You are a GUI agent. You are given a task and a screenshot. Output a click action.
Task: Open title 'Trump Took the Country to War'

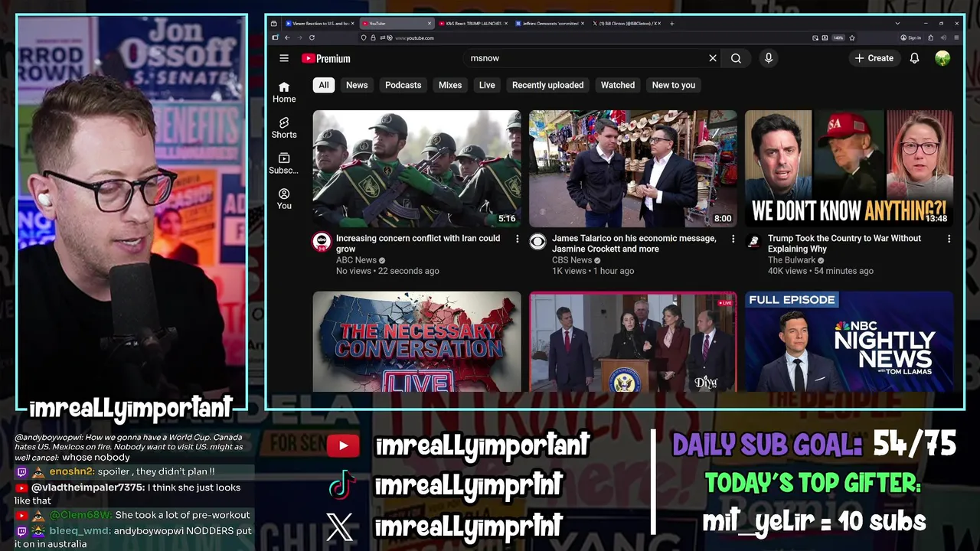coord(844,243)
